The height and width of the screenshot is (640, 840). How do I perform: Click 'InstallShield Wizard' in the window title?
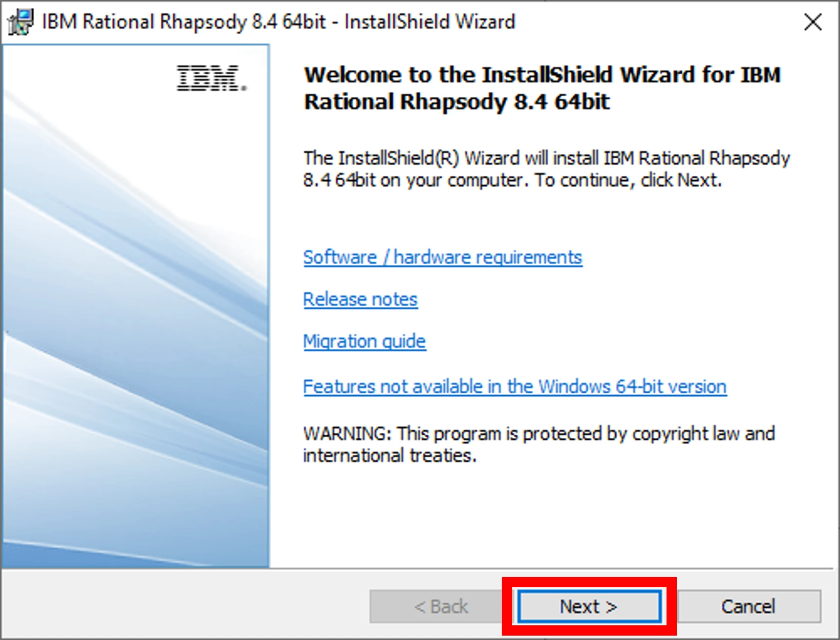[x=430, y=22]
